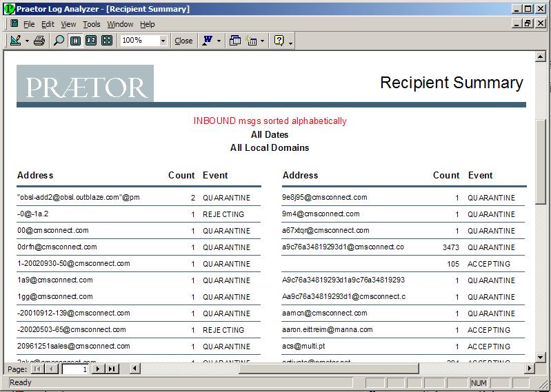Viewport: 551px width, 392px height.
Task: Click the New Object toolbar icon
Action: (251, 41)
